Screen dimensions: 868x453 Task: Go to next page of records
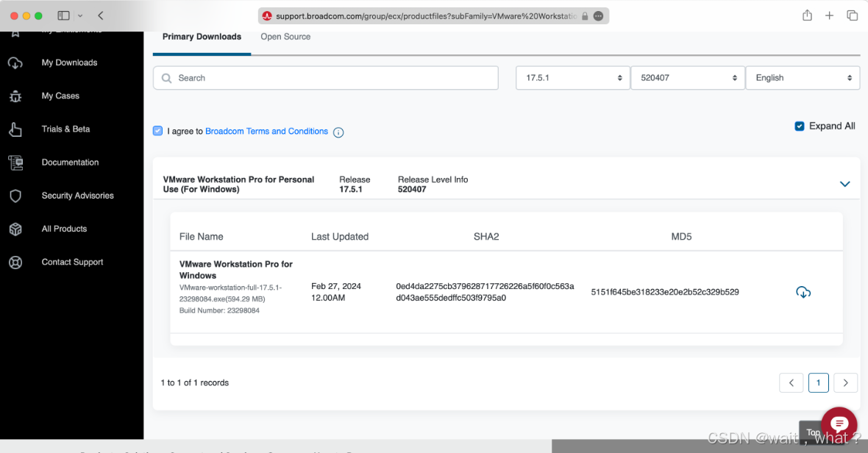pos(845,382)
